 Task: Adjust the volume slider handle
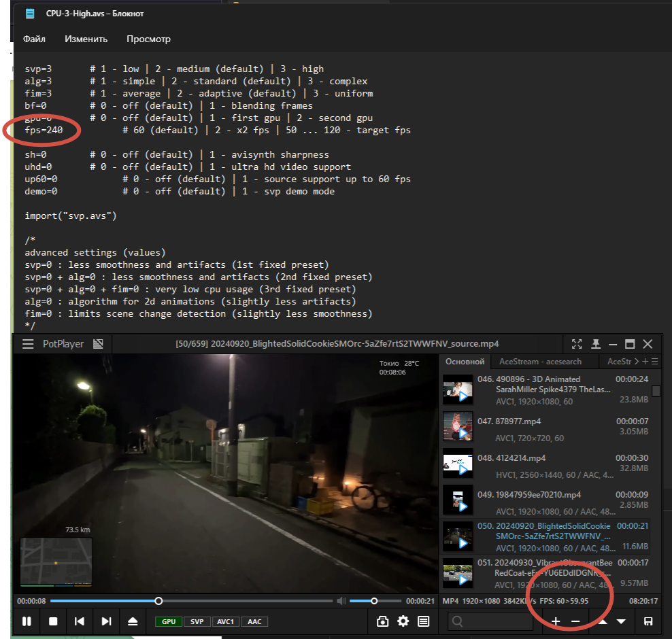pos(374,601)
